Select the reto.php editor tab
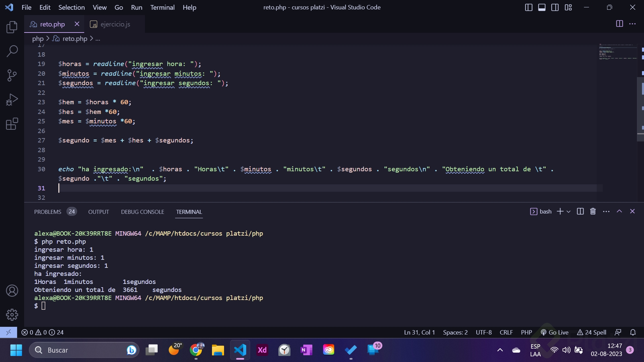The width and height of the screenshot is (644, 362). point(52,24)
